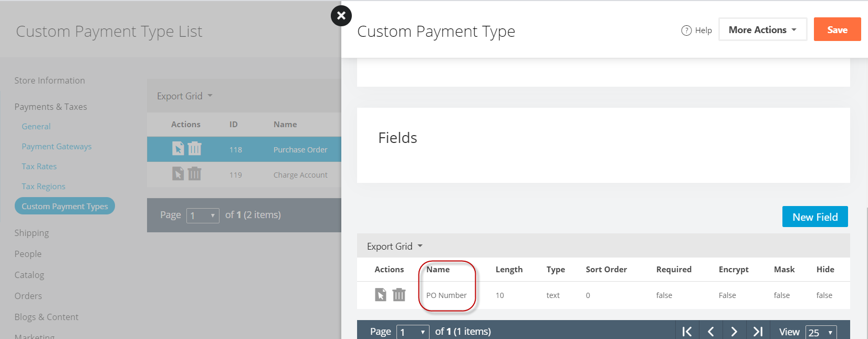This screenshot has height=339, width=868.
Task: Open the Catalog section
Action: [x=29, y=275]
